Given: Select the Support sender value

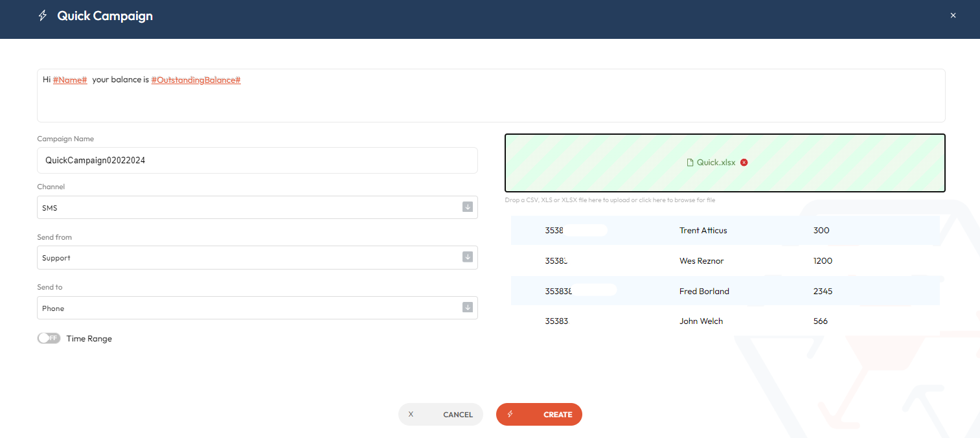Looking at the screenshot, I should click(x=56, y=258).
